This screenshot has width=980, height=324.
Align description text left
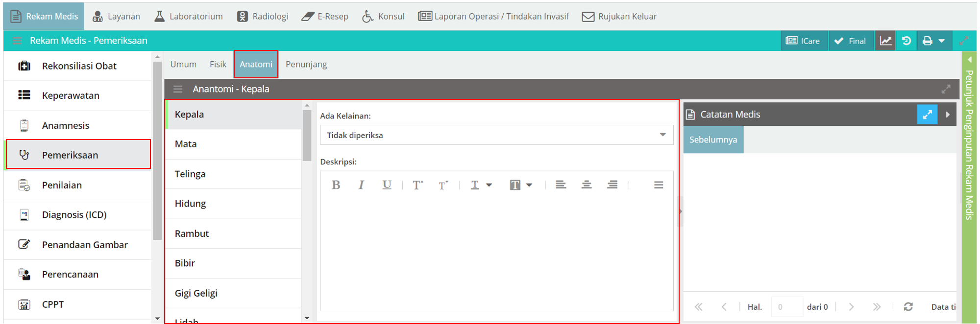[x=561, y=185]
